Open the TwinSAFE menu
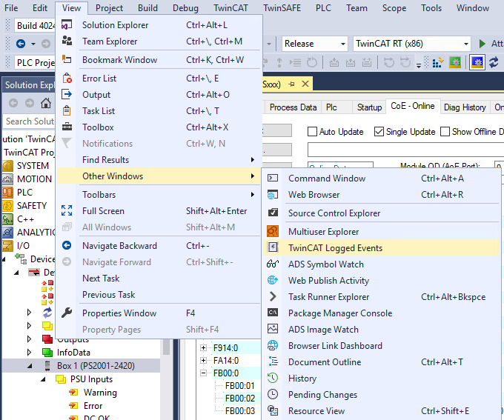 [282, 8]
